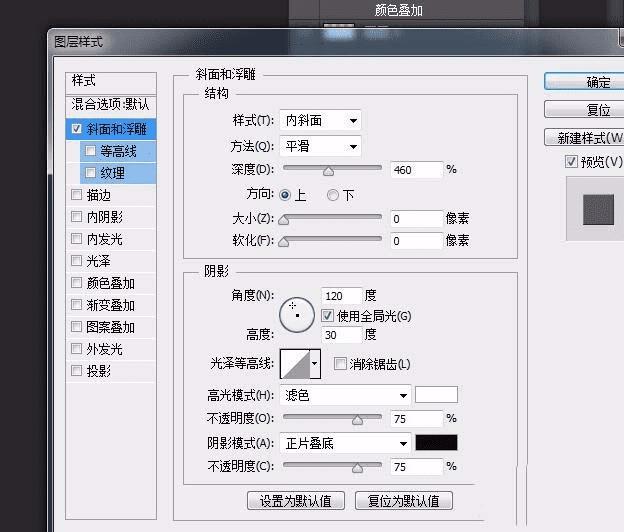Enable 消除锯齿 checkbox
The width and height of the screenshot is (624, 532).
click(340, 364)
